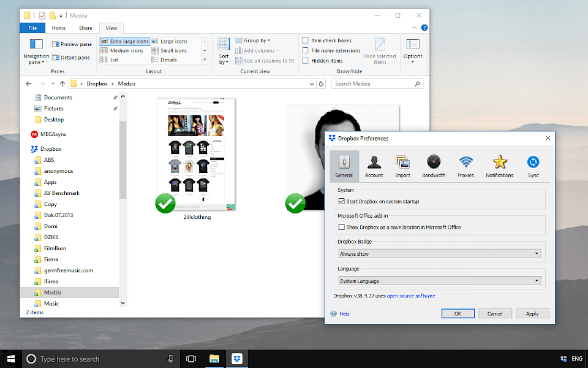Switch to the Home ribbon tab
Image resolution: width=588 pixels, height=368 pixels.
[x=59, y=28]
